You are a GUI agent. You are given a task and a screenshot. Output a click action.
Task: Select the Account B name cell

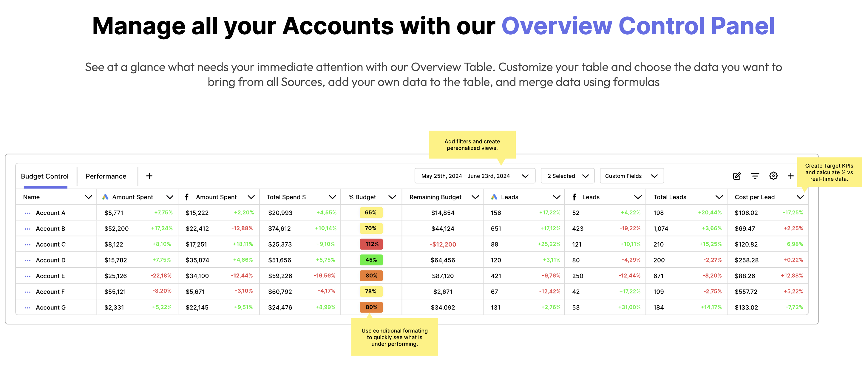coord(50,229)
